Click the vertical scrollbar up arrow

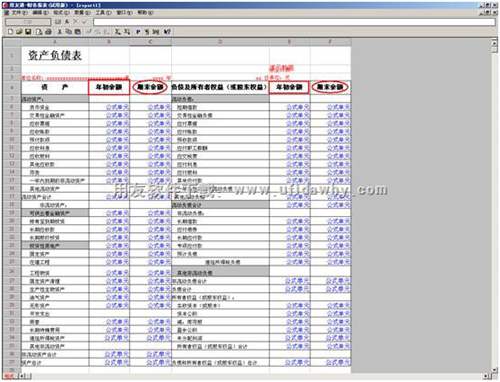495,43
